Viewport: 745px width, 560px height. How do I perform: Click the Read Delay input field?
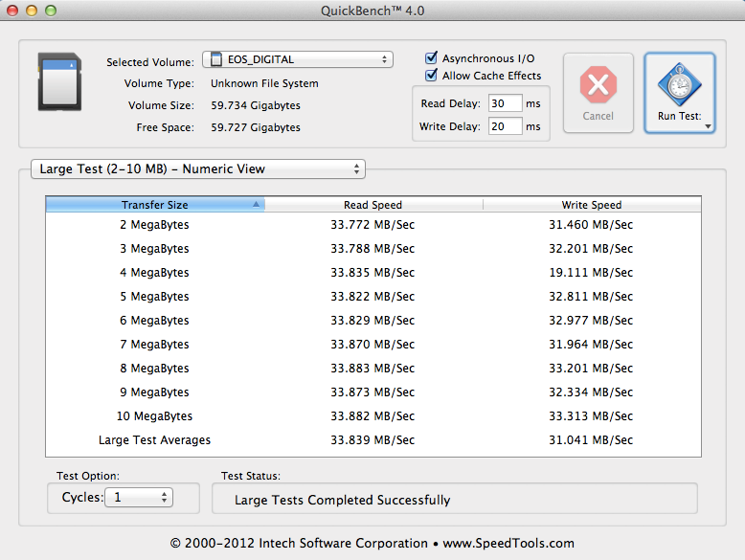(x=505, y=103)
